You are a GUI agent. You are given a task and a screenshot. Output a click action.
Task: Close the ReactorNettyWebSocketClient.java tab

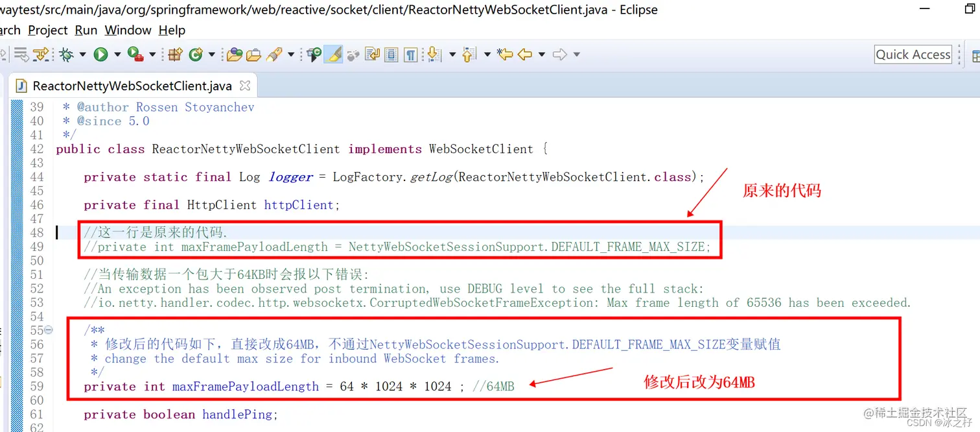[244, 85]
